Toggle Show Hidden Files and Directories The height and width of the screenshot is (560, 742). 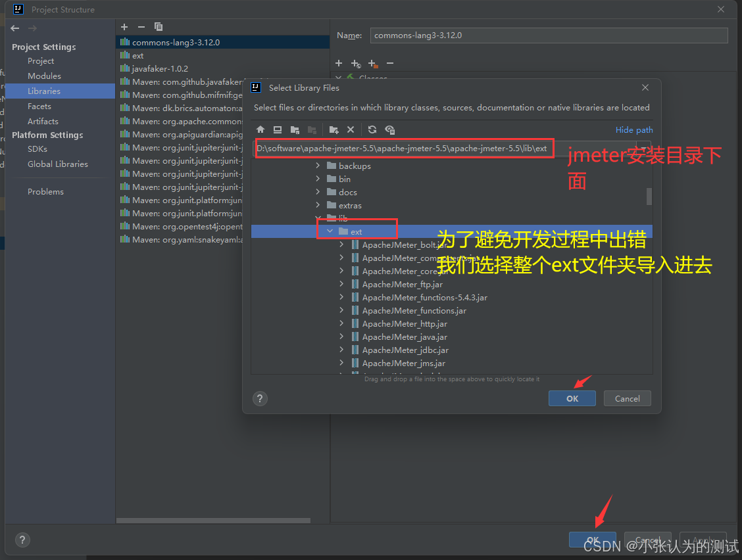tap(390, 129)
